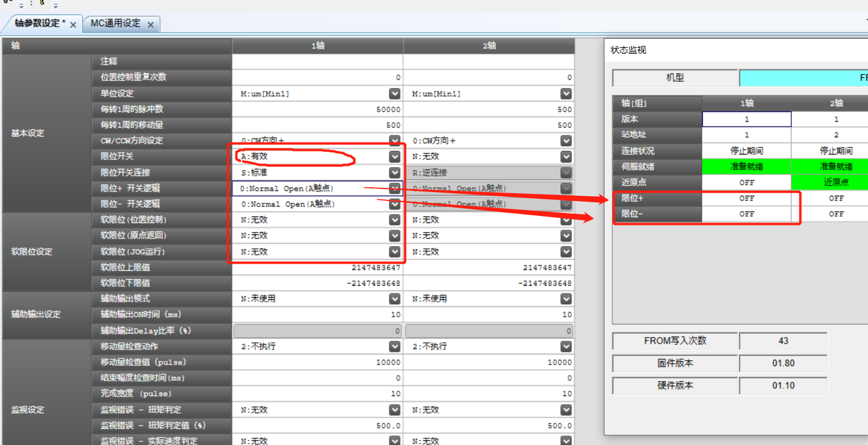Open axis 2 移动量检查动作 dropdown
This screenshot has height=445, width=868.
(566, 346)
